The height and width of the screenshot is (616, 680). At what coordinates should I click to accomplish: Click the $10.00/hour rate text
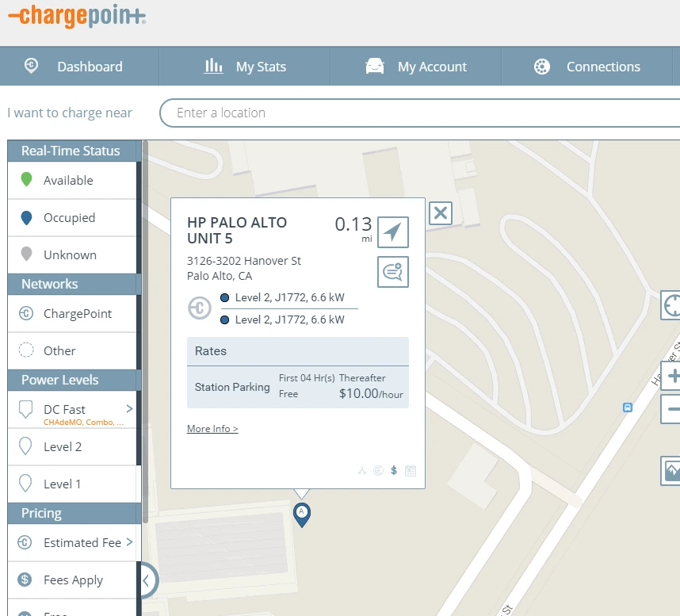371,393
